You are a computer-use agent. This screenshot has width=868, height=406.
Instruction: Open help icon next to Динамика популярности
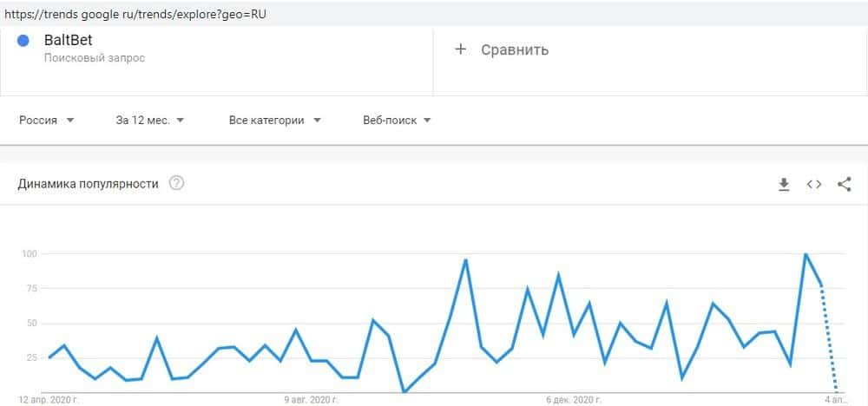click(x=176, y=184)
